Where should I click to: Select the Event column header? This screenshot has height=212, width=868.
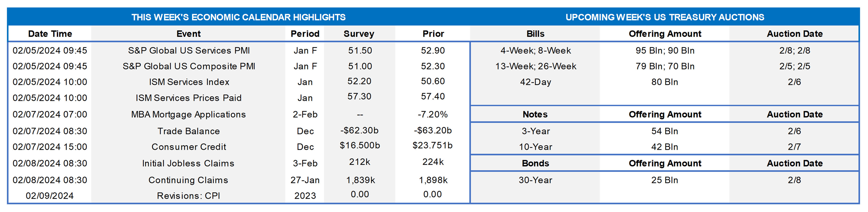click(188, 34)
